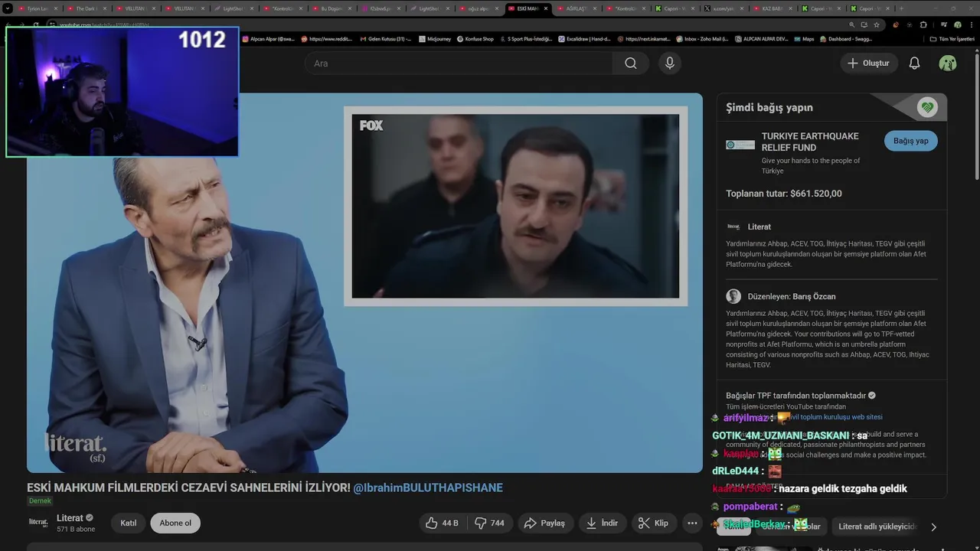Click the Abone ol subscribe button
This screenshot has height=551, width=980.
175,523
